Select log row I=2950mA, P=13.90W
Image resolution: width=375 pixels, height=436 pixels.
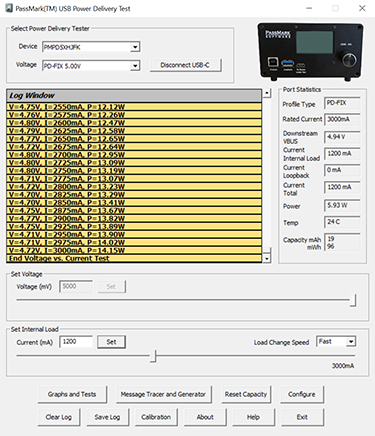click(x=134, y=235)
